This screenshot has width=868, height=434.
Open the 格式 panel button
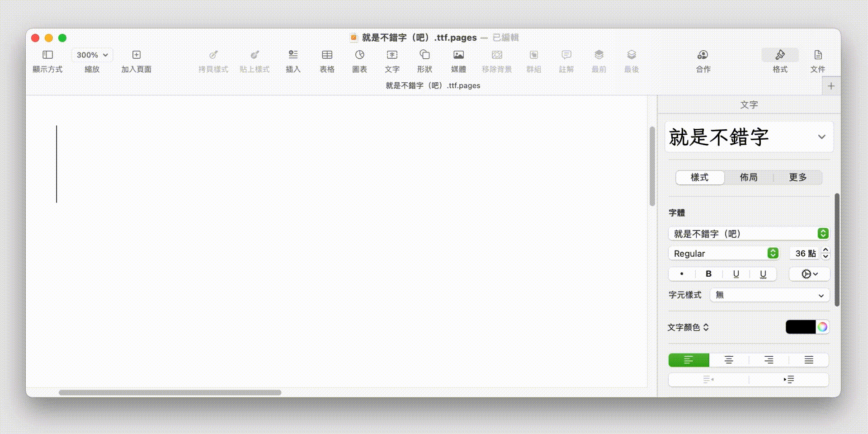coord(779,61)
